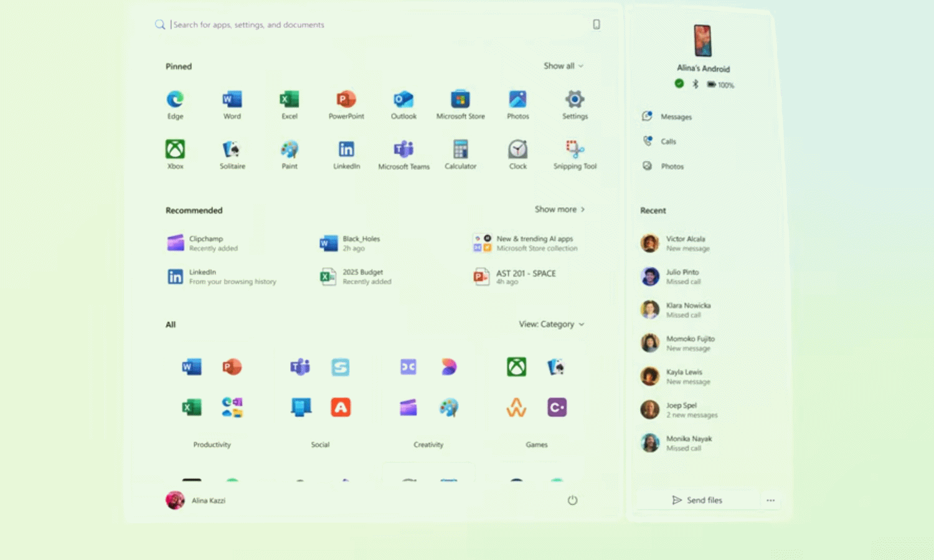
Task: Click the phone icon beside search
Action: pyautogui.click(x=596, y=24)
